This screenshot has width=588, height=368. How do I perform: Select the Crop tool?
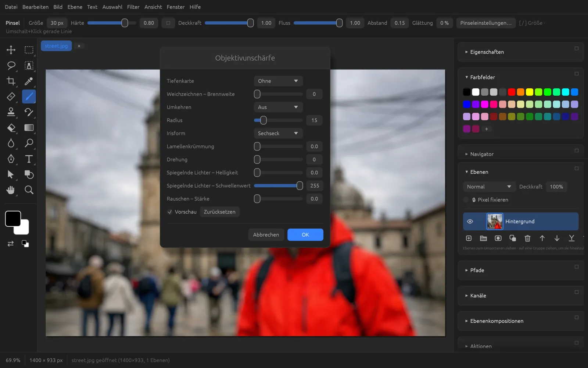11,81
